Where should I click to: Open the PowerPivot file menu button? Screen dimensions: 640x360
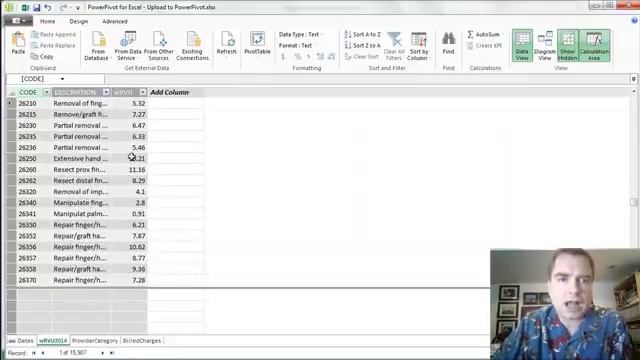18,21
